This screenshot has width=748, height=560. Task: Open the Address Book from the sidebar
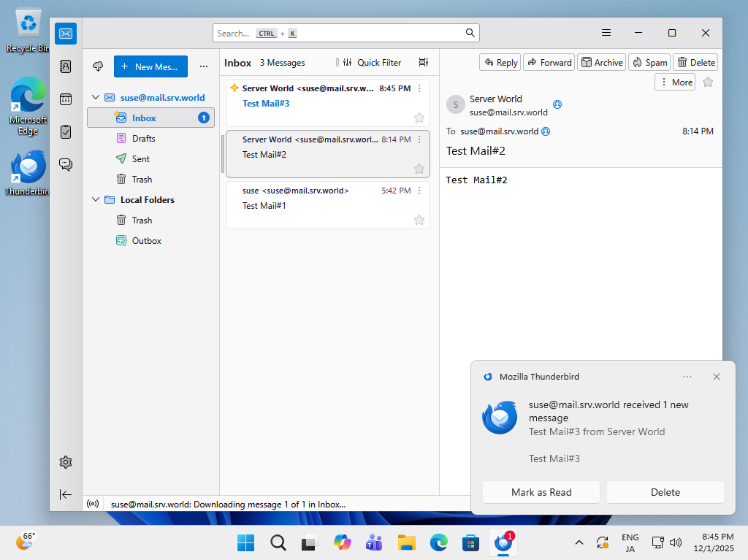point(66,66)
